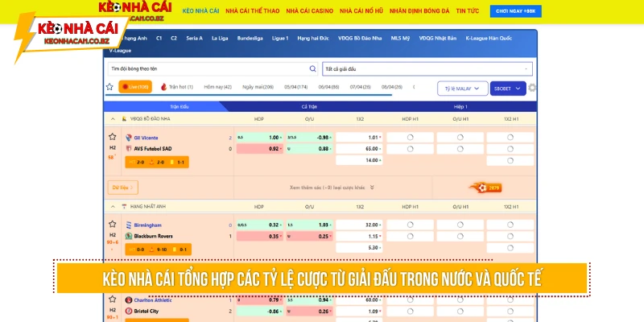Click Birmingham 1X2 odds 32.00
This screenshot has width=644, height=322.
359,225
